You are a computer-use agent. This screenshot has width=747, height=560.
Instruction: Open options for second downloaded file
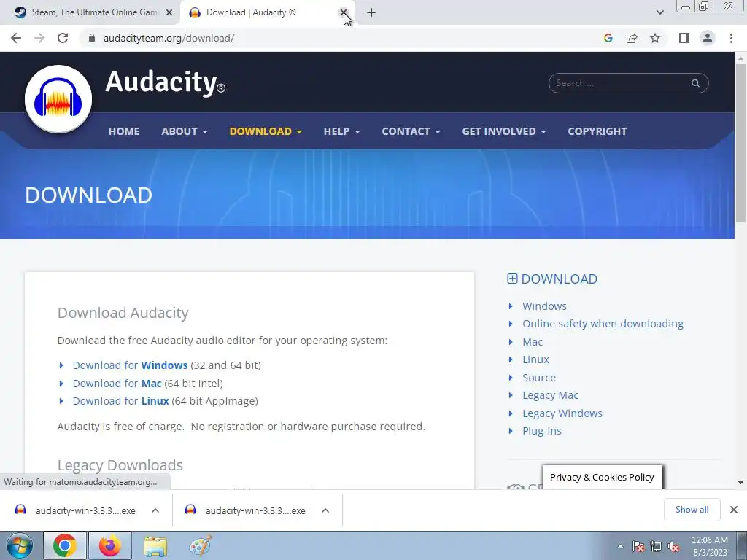click(x=325, y=510)
